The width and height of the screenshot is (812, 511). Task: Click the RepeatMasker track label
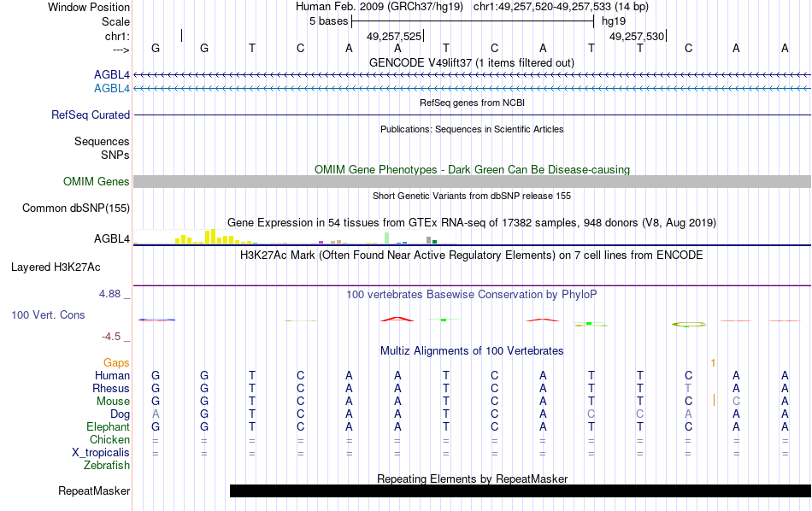(x=94, y=490)
